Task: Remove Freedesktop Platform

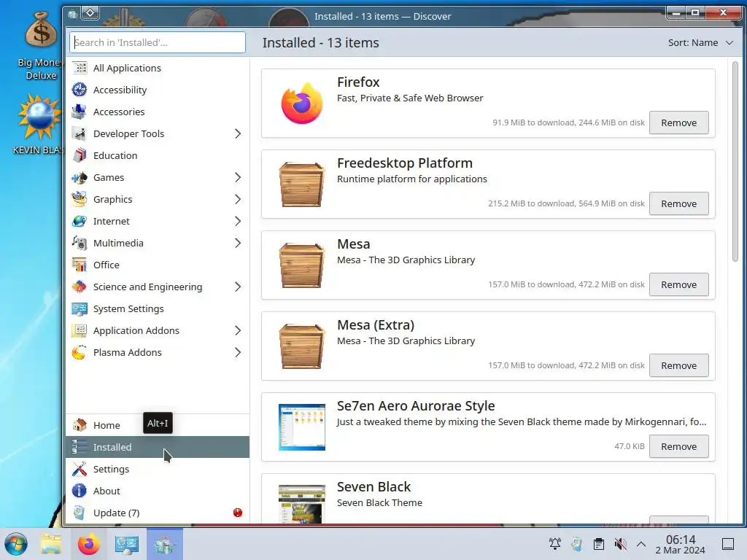Action: point(679,204)
